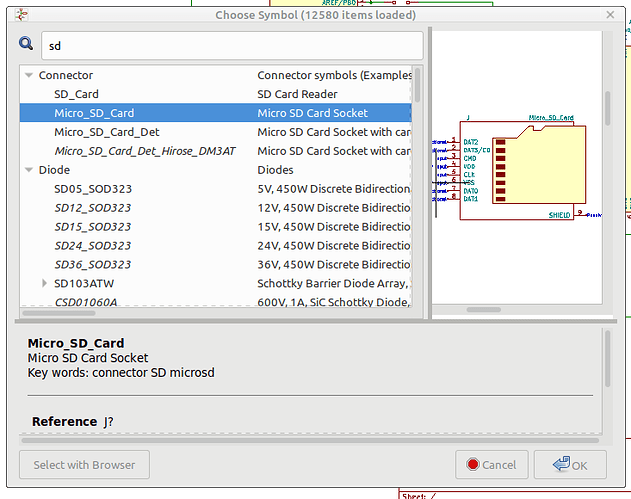Select Micro_SD_Card_Det in the list
Viewport: 631px width, 499px height.
pos(216,132)
